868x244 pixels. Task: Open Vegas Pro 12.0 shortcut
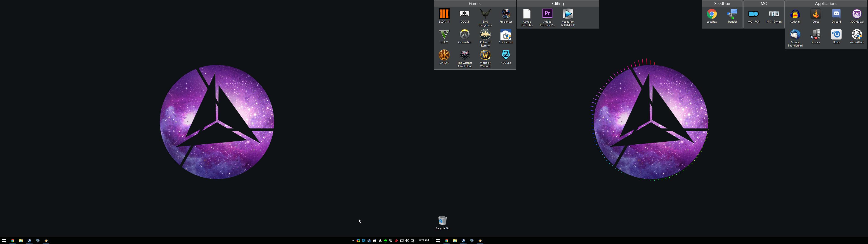[568, 18]
